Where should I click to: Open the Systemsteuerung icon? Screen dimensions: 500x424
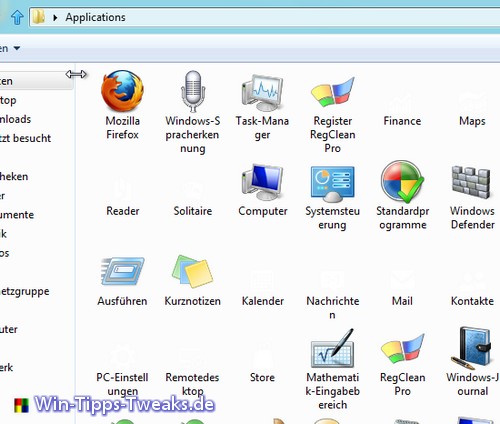pos(332,184)
